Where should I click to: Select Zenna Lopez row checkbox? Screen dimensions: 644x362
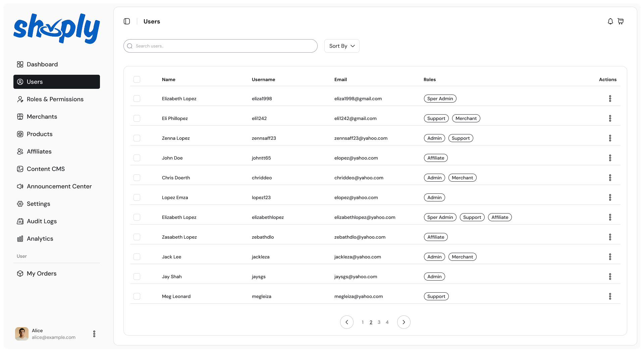tap(137, 138)
